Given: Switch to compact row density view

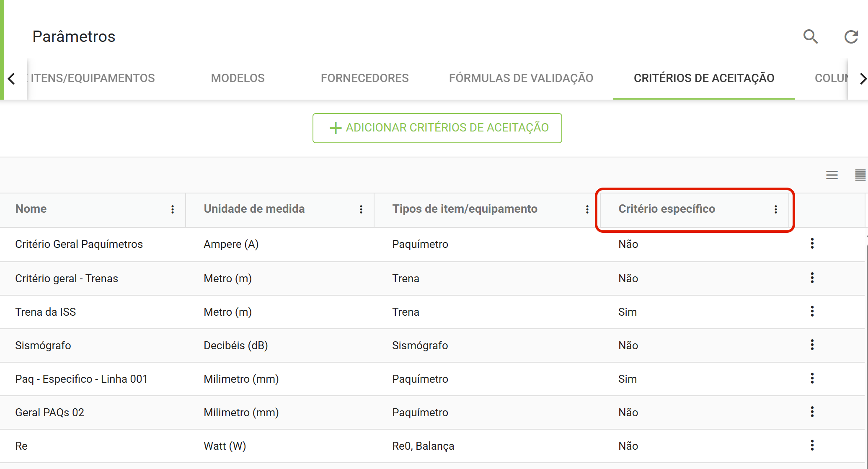Looking at the screenshot, I should 860,175.
